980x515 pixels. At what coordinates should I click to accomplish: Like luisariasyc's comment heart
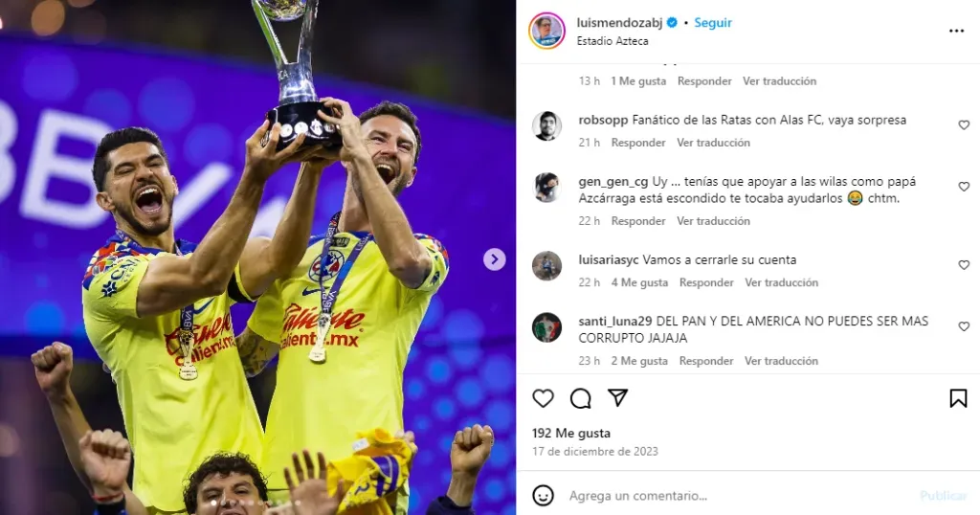tap(964, 265)
